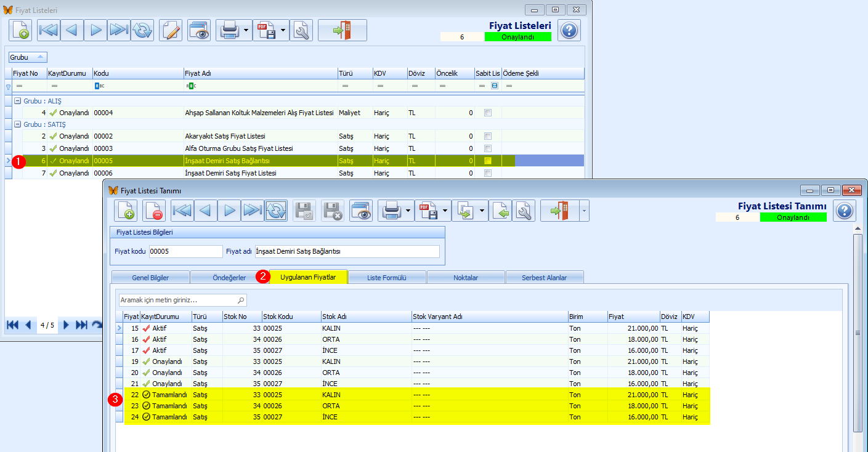Green back arrow page icon in Fiyat Listesi Tanımı
Screen dimensions: 868x452
click(x=500, y=211)
